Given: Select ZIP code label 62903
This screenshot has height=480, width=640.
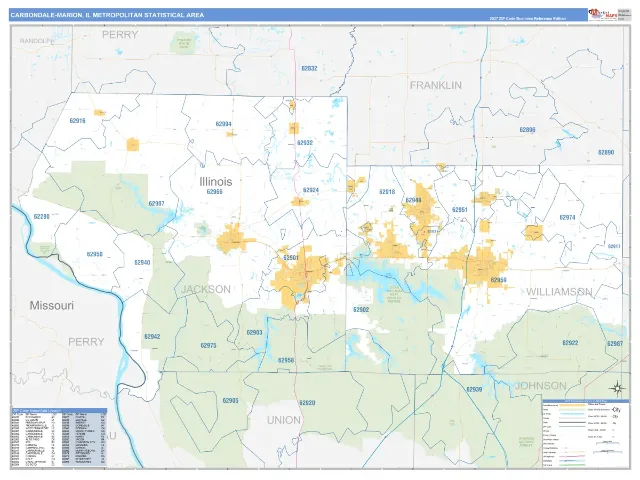Looking at the screenshot, I should click(254, 333).
